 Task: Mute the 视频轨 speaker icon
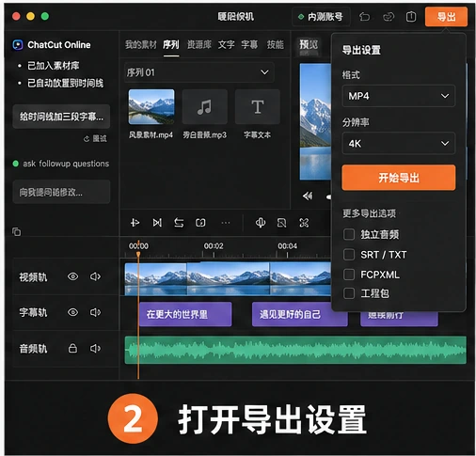95,276
